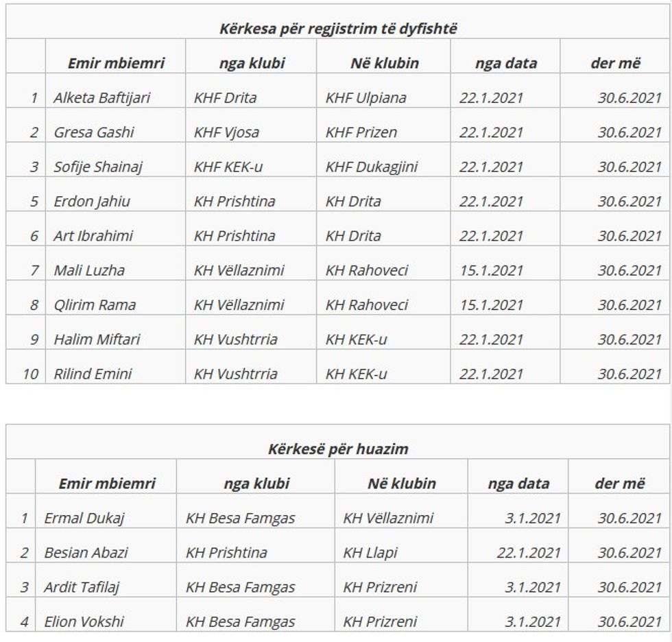The image size is (672, 642).
Task: Click the KHF Dukagjini club cell
Action: (x=371, y=167)
